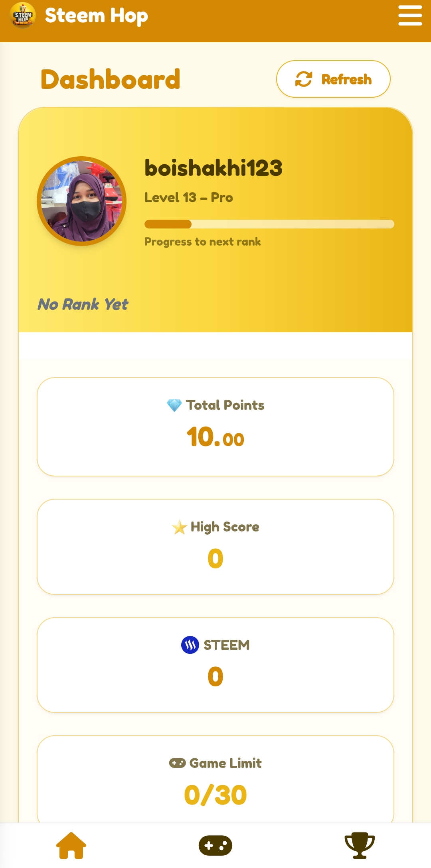431x868 pixels.
Task: Open the leaderboard trophy icon
Action: (x=360, y=845)
